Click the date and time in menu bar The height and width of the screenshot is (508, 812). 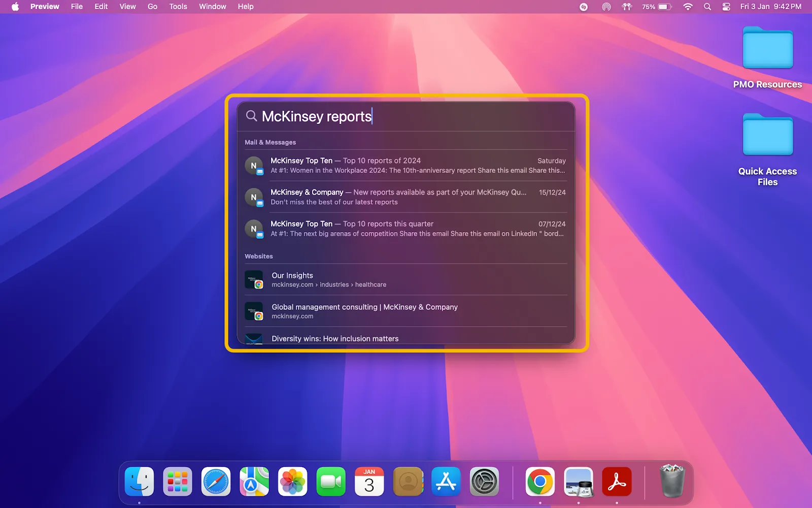pyautogui.click(x=770, y=7)
